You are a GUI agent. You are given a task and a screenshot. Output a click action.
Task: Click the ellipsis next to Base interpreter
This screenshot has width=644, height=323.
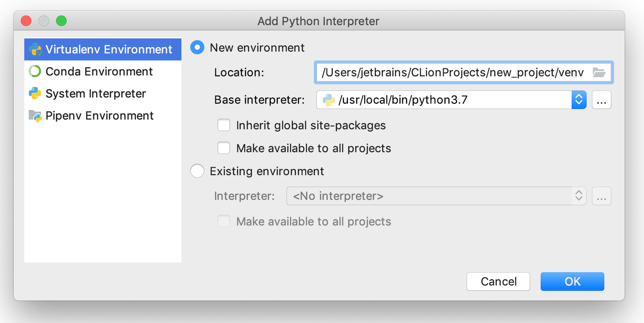pos(601,99)
